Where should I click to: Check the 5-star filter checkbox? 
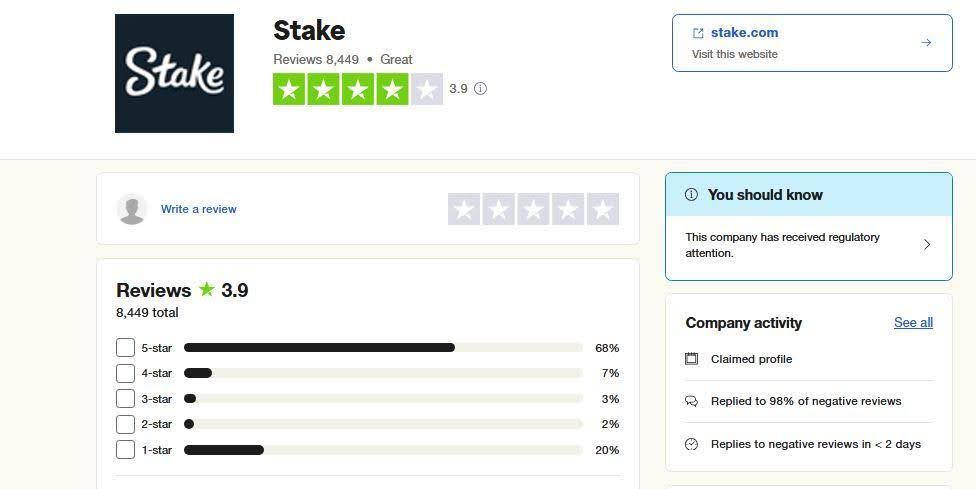[x=125, y=348]
